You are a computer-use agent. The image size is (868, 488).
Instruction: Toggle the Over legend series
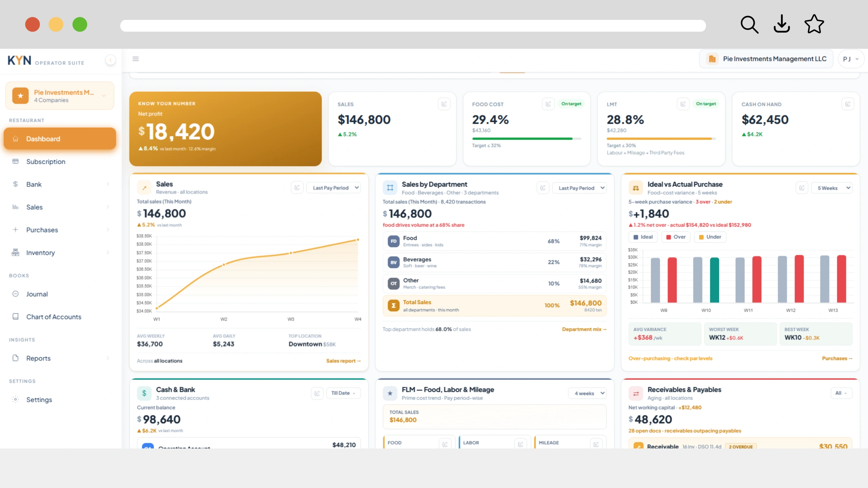click(x=676, y=237)
